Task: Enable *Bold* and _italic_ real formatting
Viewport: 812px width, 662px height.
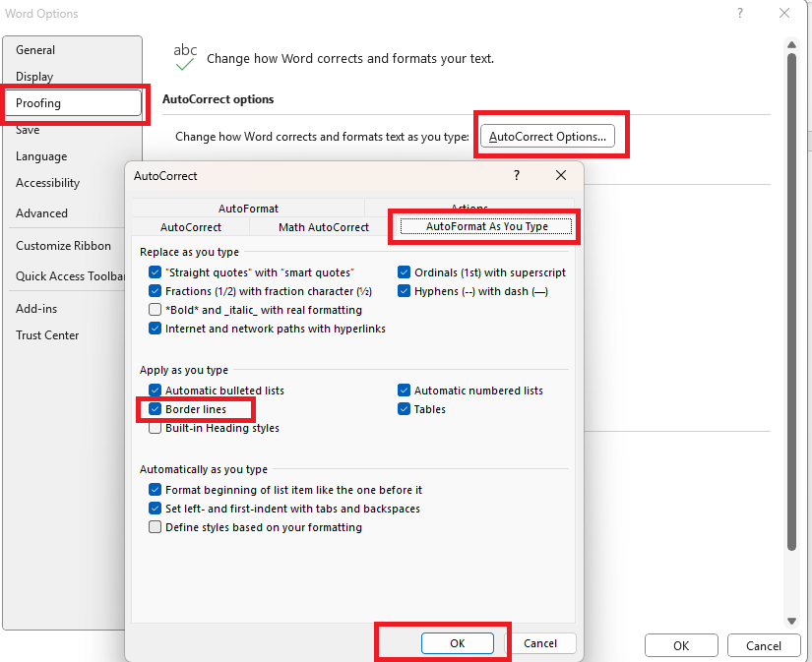Action: point(156,310)
